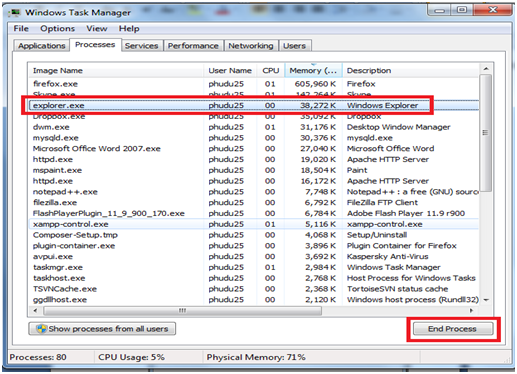Sort by Memory column header

[x=313, y=71]
